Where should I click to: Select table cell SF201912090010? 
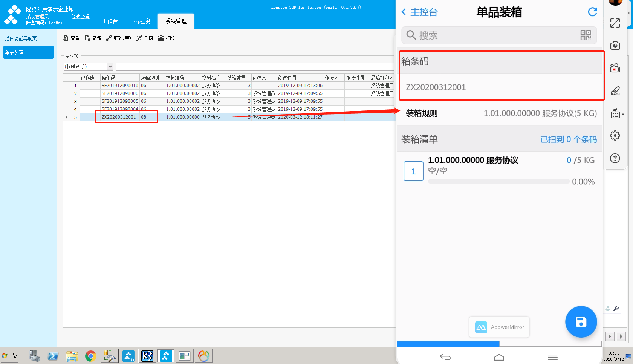click(x=120, y=86)
